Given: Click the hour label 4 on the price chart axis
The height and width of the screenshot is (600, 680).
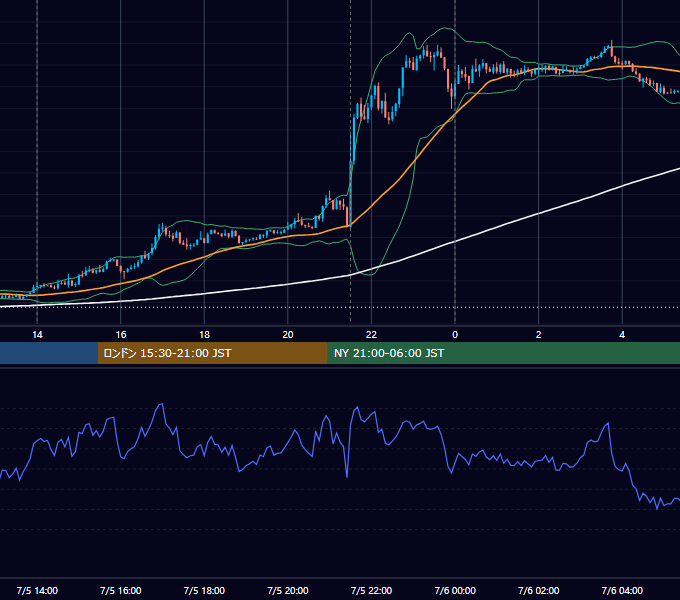Looking at the screenshot, I should pyautogui.click(x=622, y=335).
